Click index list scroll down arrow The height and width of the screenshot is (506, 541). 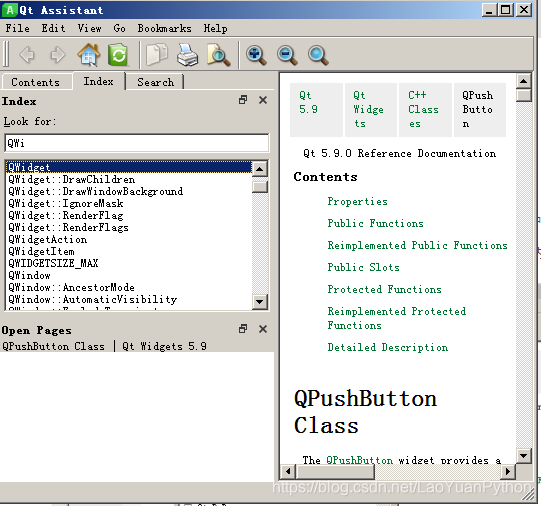(260, 302)
